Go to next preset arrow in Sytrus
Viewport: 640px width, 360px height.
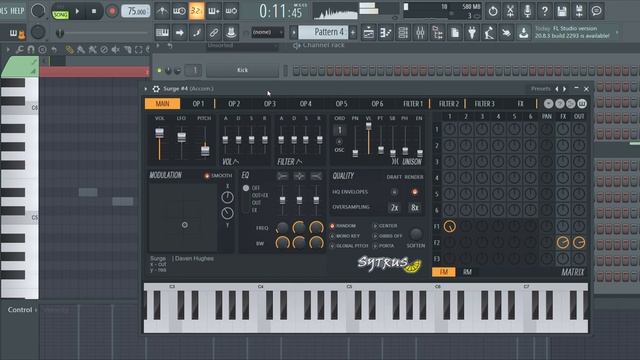click(565, 89)
